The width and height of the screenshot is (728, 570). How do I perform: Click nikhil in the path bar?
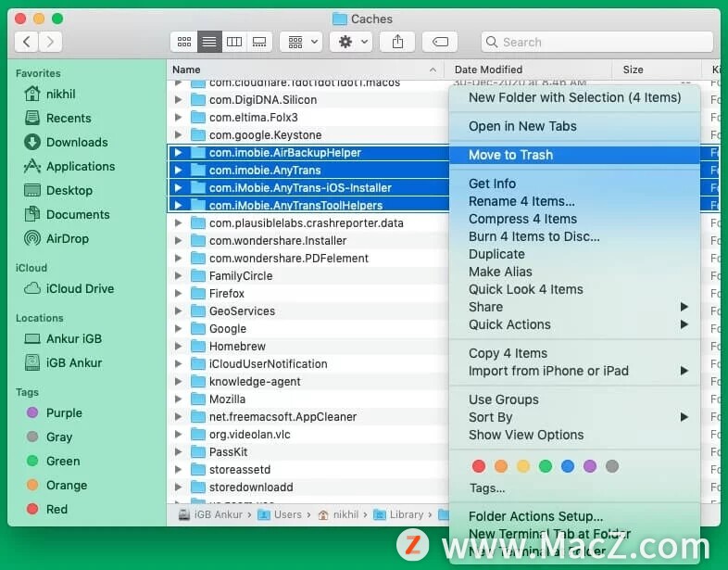click(339, 514)
